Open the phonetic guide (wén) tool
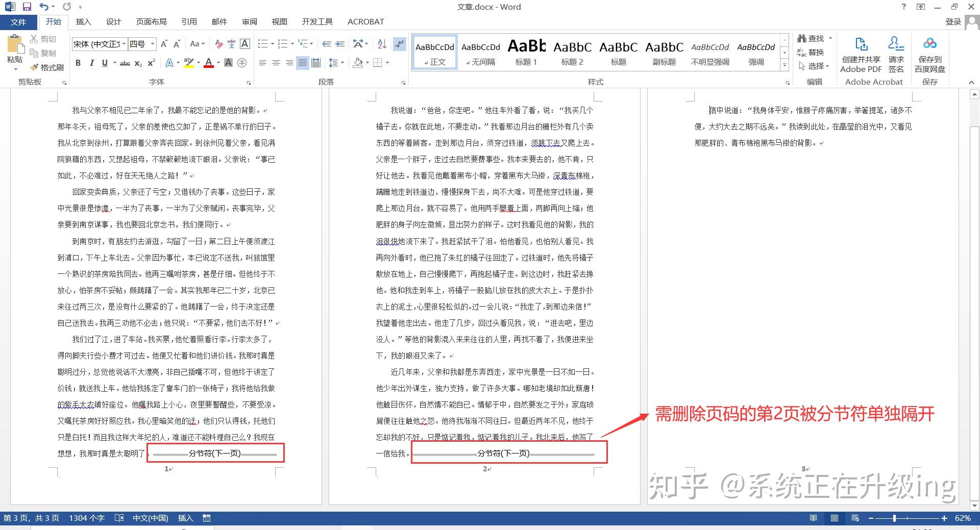The width and height of the screenshot is (980, 530). click(x=231, y=44)
